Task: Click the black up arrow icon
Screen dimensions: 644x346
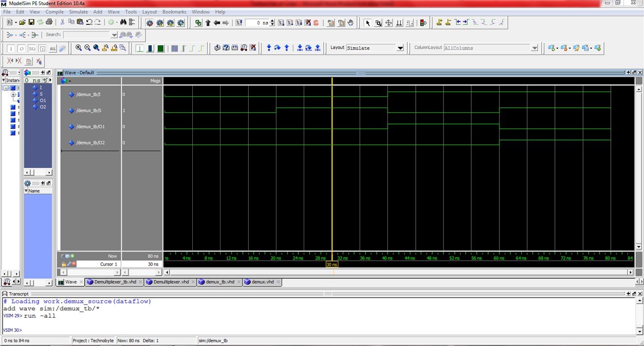Action: (208, 23)
